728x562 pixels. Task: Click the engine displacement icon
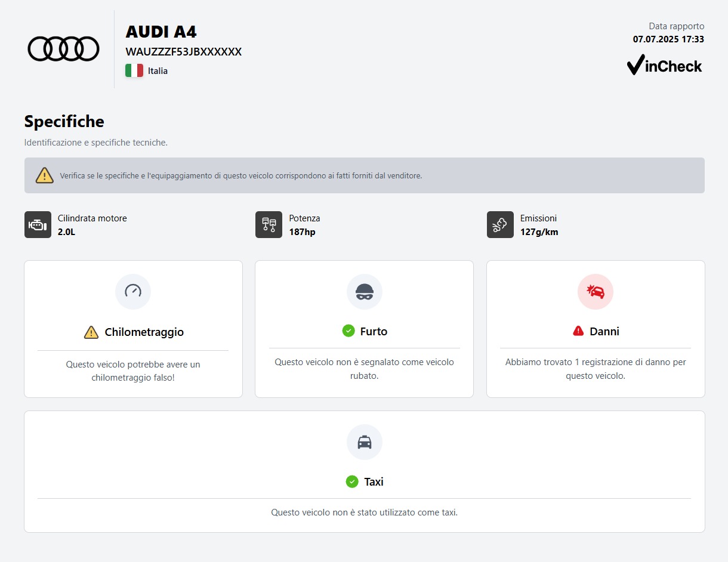(38, 224)
